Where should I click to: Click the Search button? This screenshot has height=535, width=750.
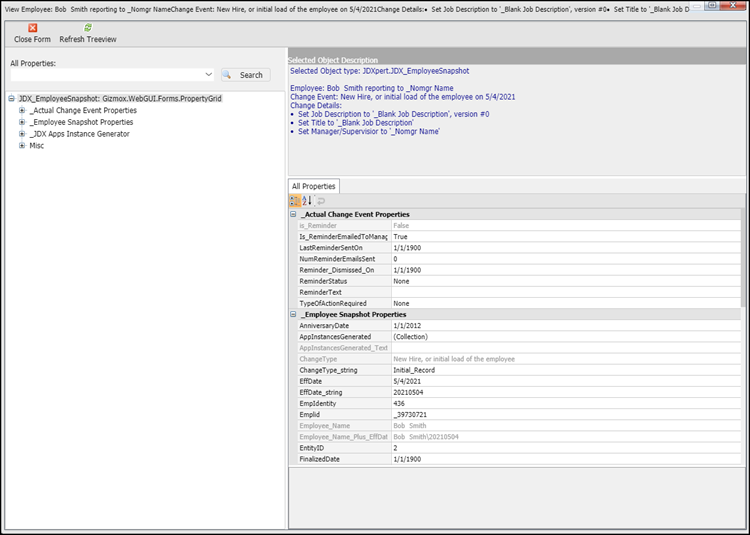point(244,75)
